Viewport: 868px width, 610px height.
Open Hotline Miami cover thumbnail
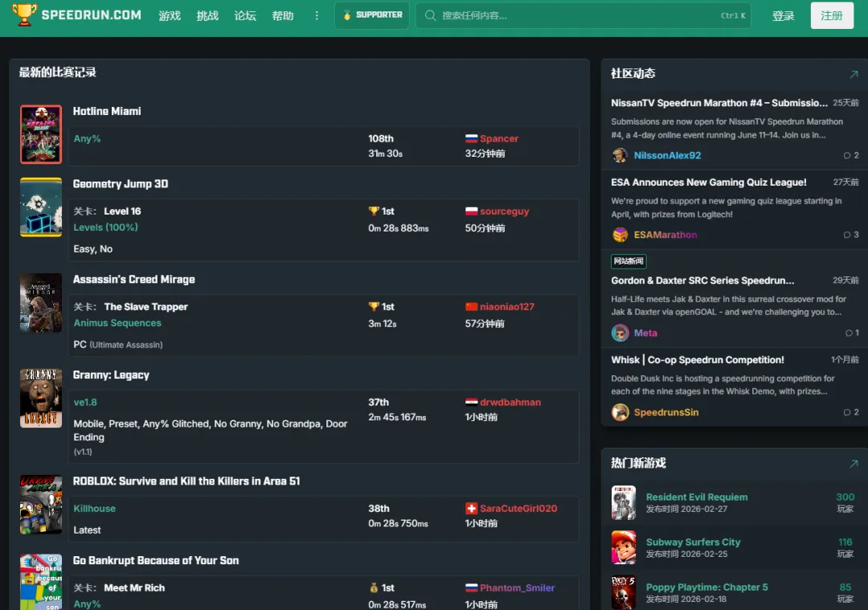tap(41, 134)
